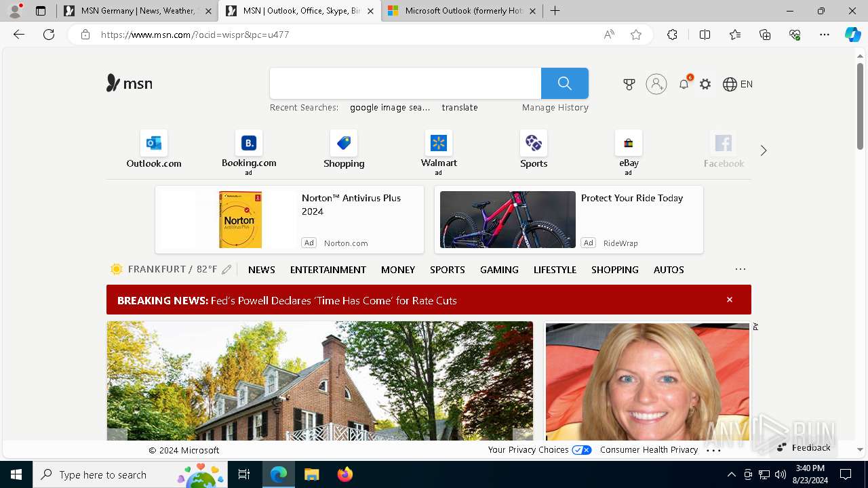Open Edge Settings and more menu
The width and height of the screenshot is (868, 488).
pos(825,35)
